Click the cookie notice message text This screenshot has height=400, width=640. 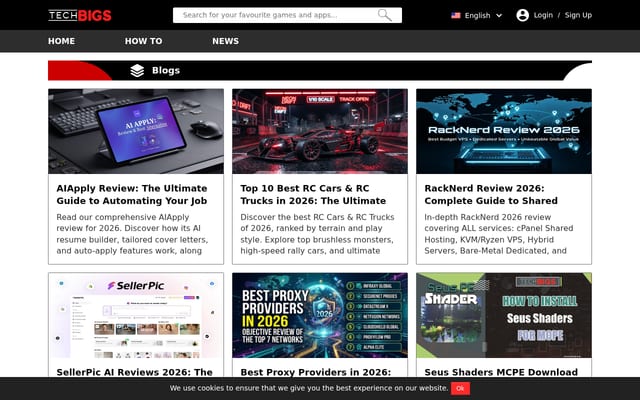[x=309, y=388]
